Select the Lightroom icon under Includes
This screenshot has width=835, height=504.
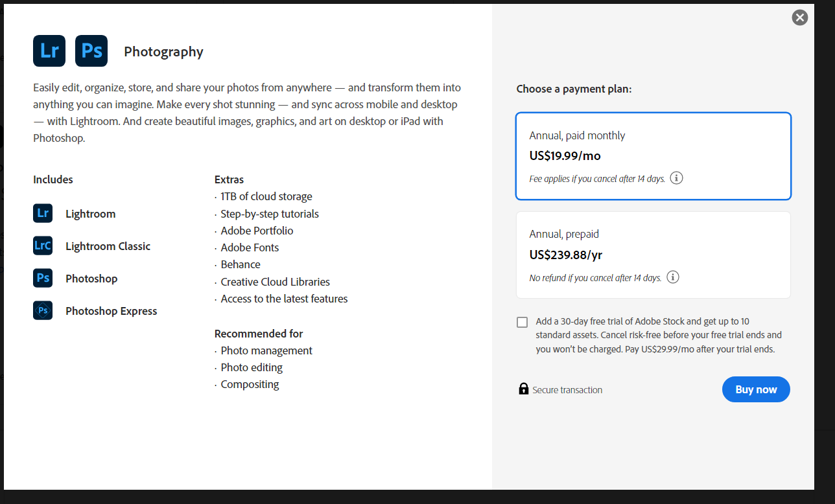click(42, 212)
